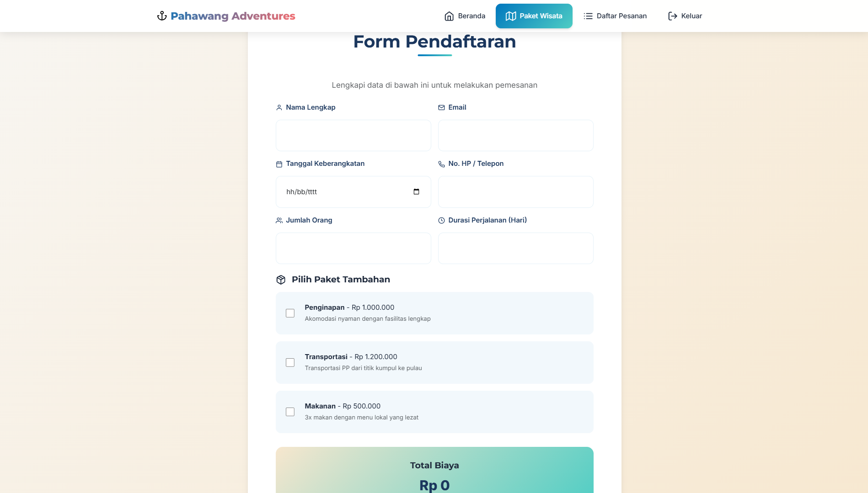Enable the Penginapan add-on checkbox
Image resolution: width=868 pixels, height=493 pixels.
[290, 313]
